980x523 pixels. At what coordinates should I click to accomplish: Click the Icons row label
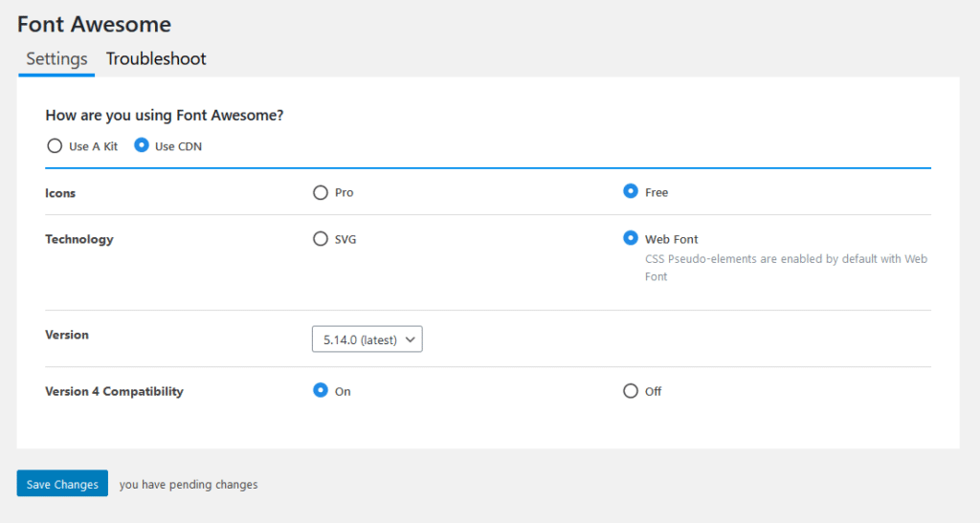tap(60, 193)
